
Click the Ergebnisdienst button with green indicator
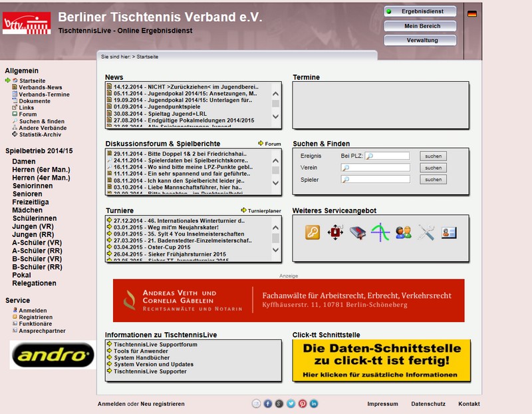420,11
